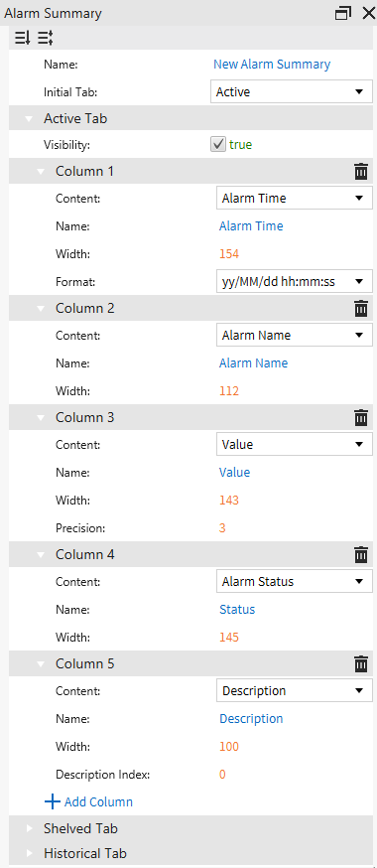Delete Column 5 with trash icon
The width and height of the screenshot is (377, 868).
[x=361, y=663]
